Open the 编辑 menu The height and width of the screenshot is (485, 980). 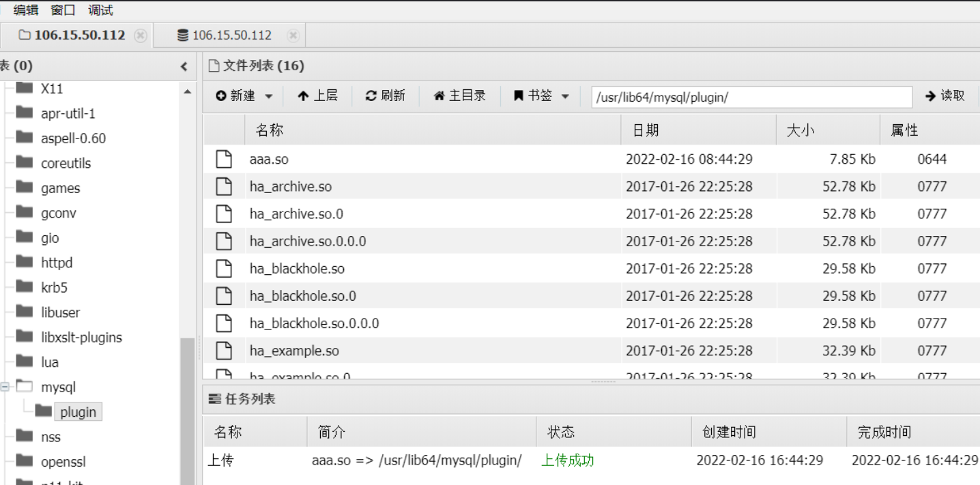coord(26,10)
